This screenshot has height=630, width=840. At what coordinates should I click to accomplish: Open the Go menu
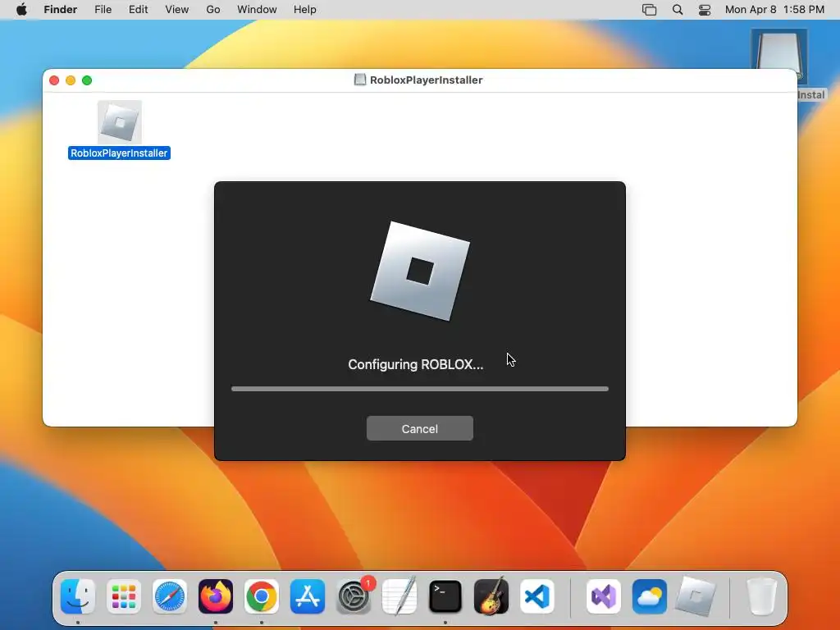(x=213, y=10)
